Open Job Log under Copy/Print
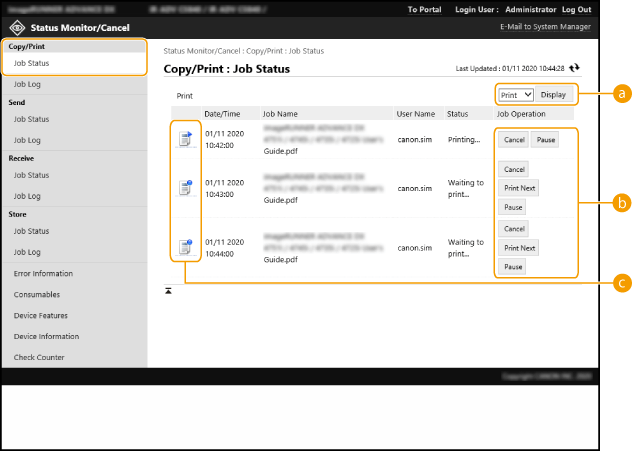 click(x=27, y=85)
